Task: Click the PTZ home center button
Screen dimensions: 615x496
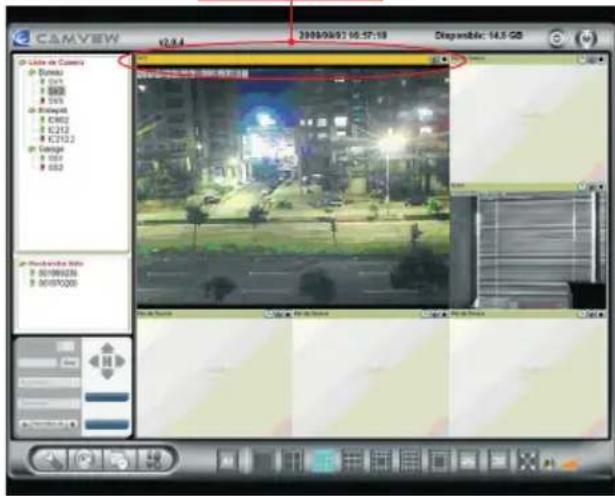Action: pyautogui.click(x=107, y=361)
